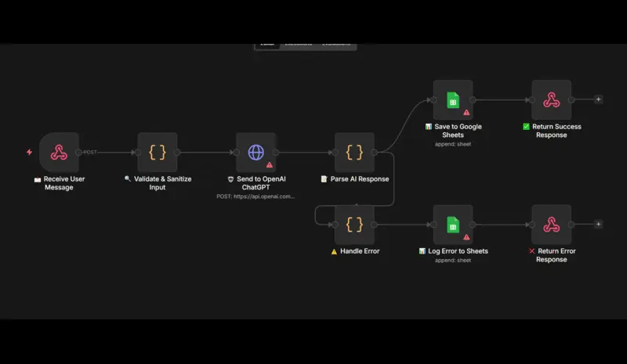Click the "Validate & Sanitize Input" label
Screen dimensions: 627x364
158,183
